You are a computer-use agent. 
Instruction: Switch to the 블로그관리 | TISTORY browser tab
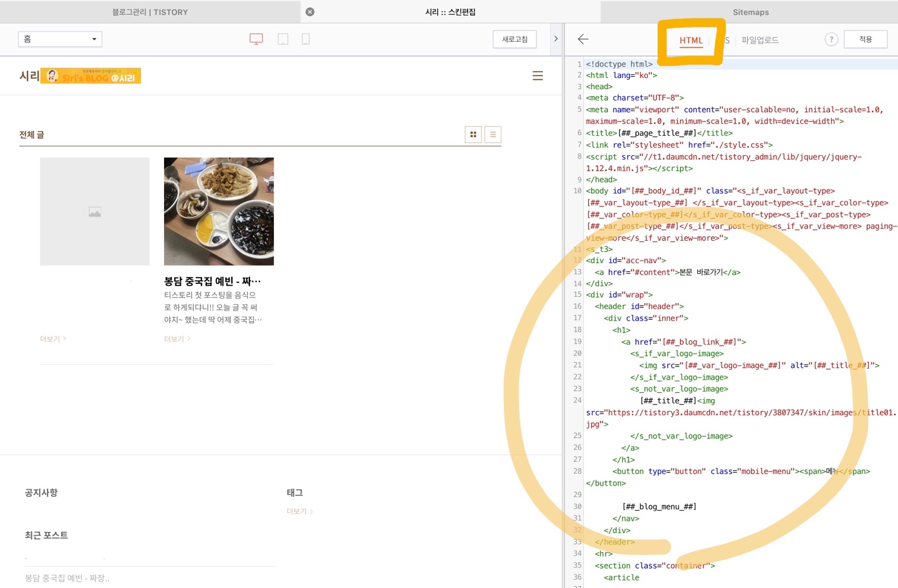point(150,12)
